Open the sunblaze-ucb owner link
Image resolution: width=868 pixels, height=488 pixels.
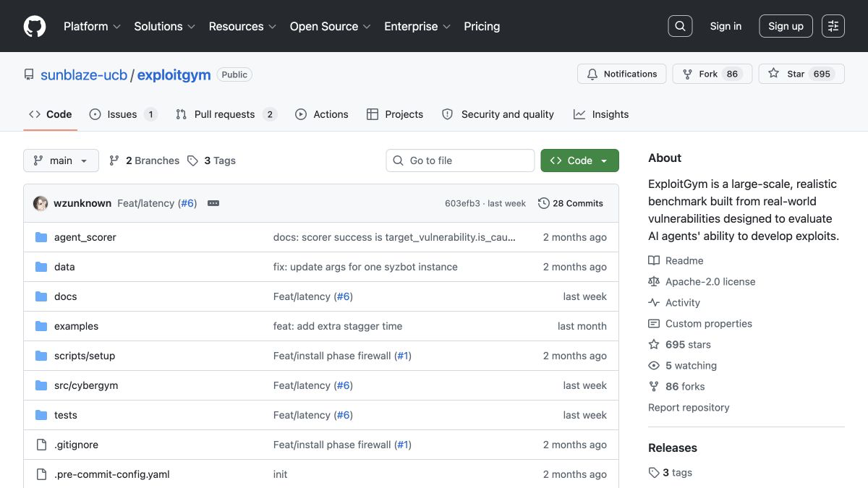point(84,74)
